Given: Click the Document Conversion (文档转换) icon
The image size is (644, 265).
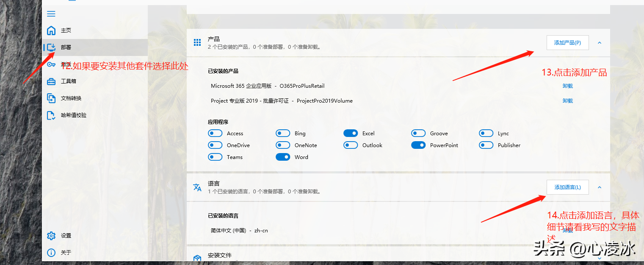Looking at the screenshot, I should (x=51, y=98).
